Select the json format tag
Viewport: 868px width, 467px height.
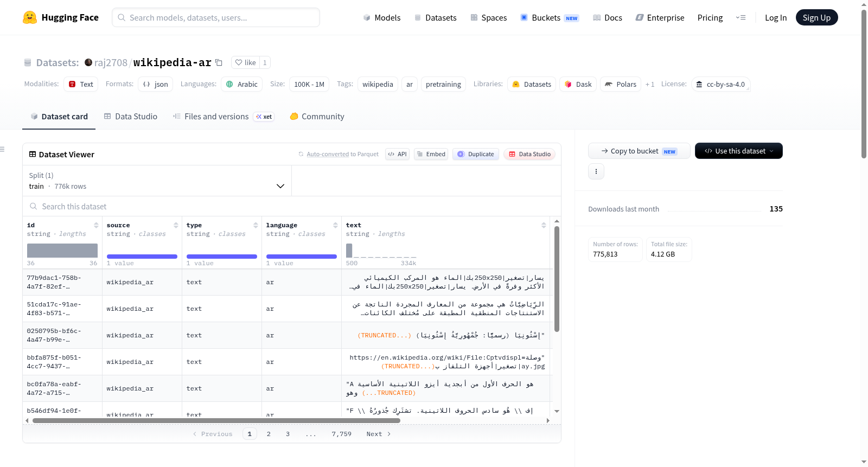pos(156,84)
